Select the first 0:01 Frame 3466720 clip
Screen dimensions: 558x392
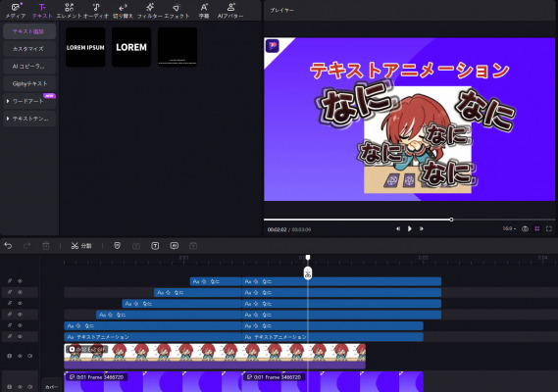point(153,381)
